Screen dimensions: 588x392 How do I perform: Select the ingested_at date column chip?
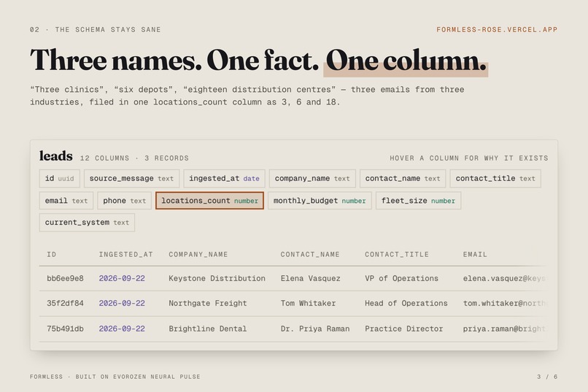pyautogui.click(x=224, y=179)
